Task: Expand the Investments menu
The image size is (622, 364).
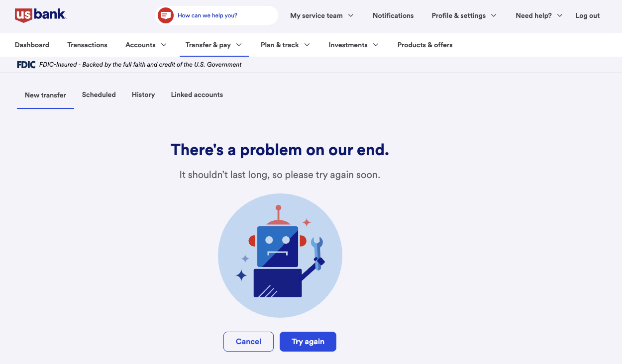Action: point(353,45)
